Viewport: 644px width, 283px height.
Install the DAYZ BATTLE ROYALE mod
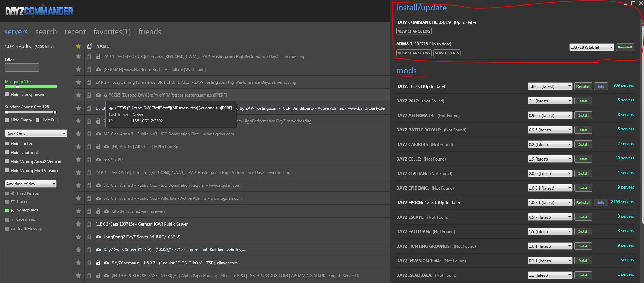pyautogui.click(x=583, y=130)
